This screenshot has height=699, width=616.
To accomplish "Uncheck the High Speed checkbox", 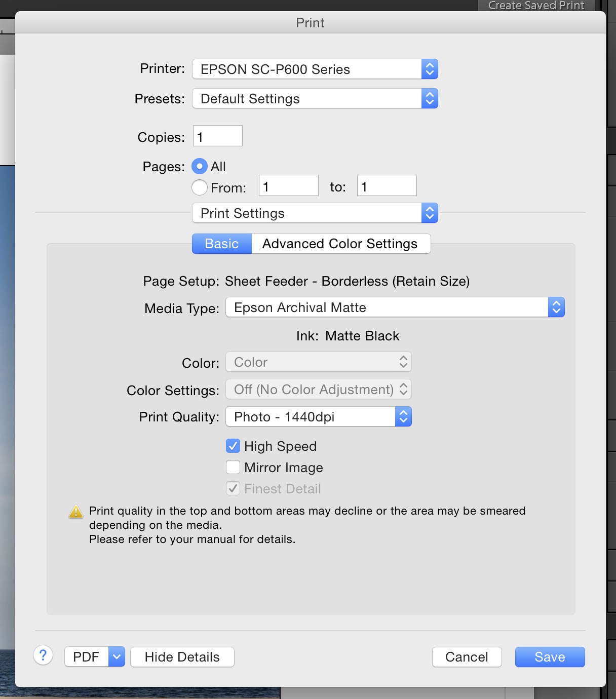I will [x=233, y=446].
